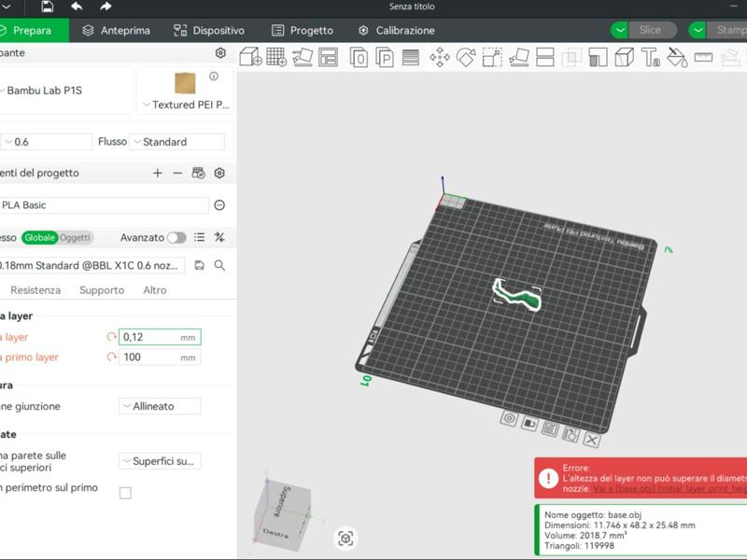Viewport: 747px width, 560px height.
Task: Click the Add object cube icon
Action: click(x=250, y=57)
